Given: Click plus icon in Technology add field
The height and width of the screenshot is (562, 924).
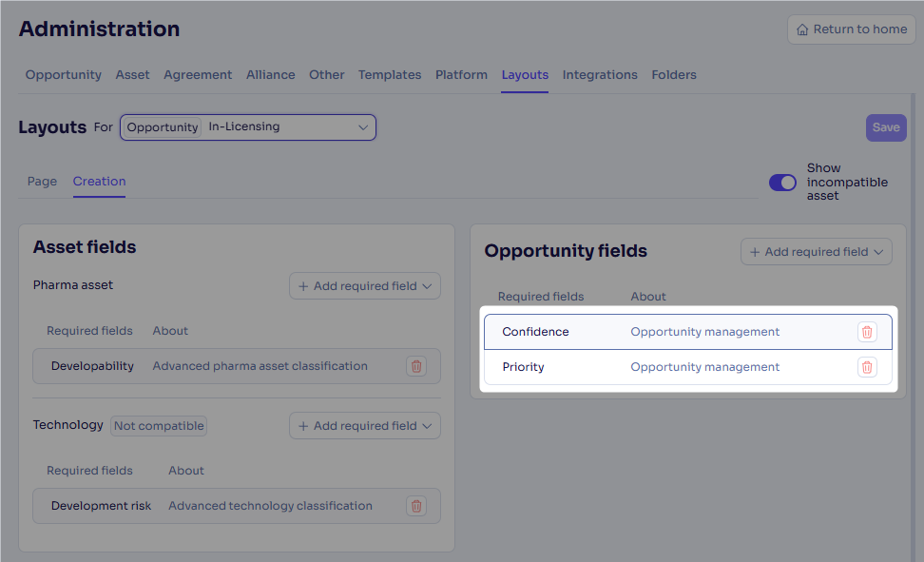Looking at the screenshot, I should pyautogui.click(x=303, y=426).
